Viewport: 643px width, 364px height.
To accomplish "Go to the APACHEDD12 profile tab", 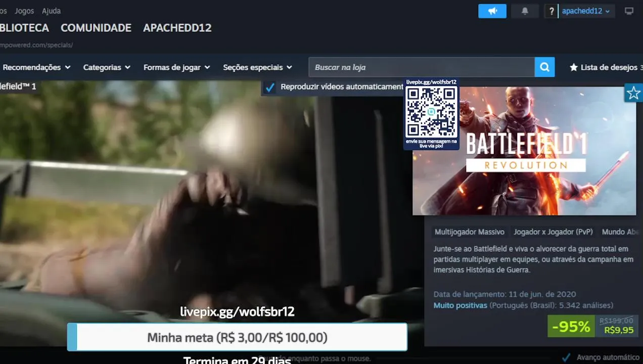I will tap(177, 28).
